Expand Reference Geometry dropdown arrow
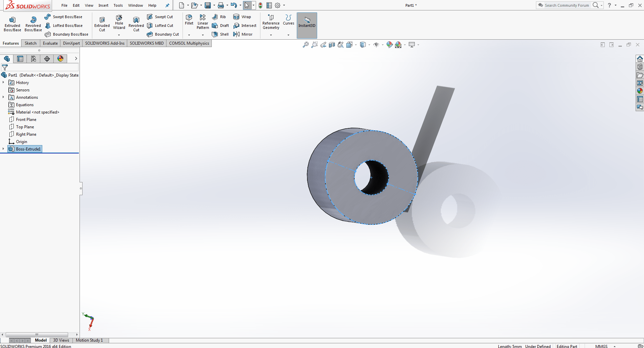 pyautogui.click(x=271, y=35)
